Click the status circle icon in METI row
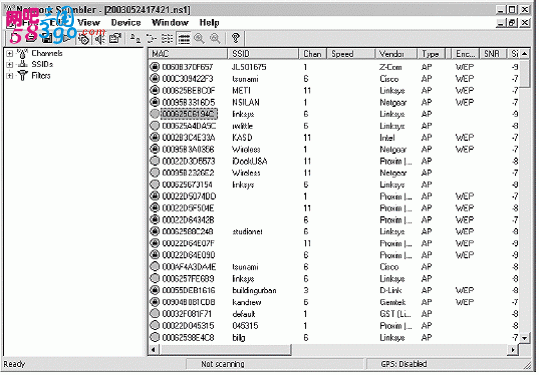The width and height of the screenshot is (539, 375). [155, 90]
